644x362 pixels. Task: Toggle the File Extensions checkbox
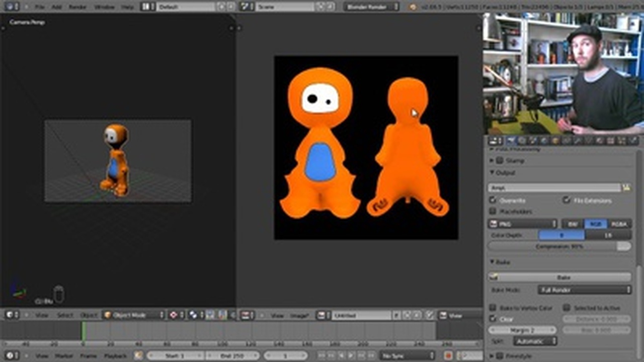567,200
